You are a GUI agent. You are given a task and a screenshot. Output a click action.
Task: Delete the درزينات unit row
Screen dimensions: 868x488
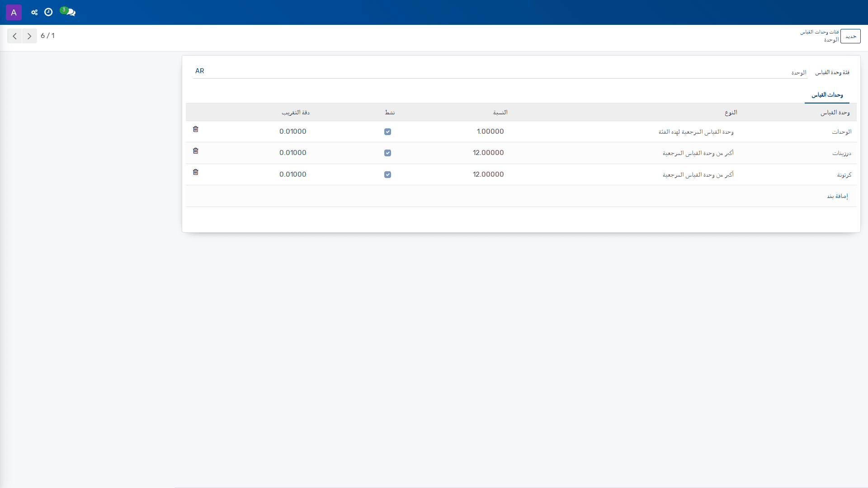pos(196,151)
